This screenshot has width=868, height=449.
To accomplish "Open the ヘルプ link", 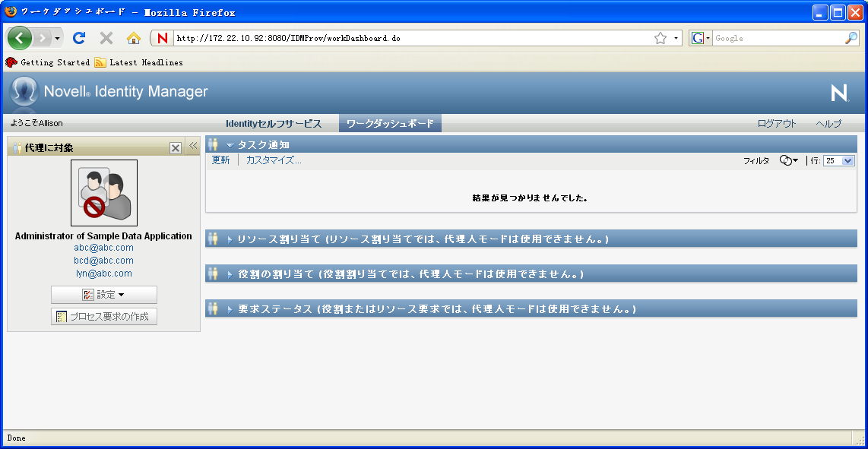I will click(828, 124).
